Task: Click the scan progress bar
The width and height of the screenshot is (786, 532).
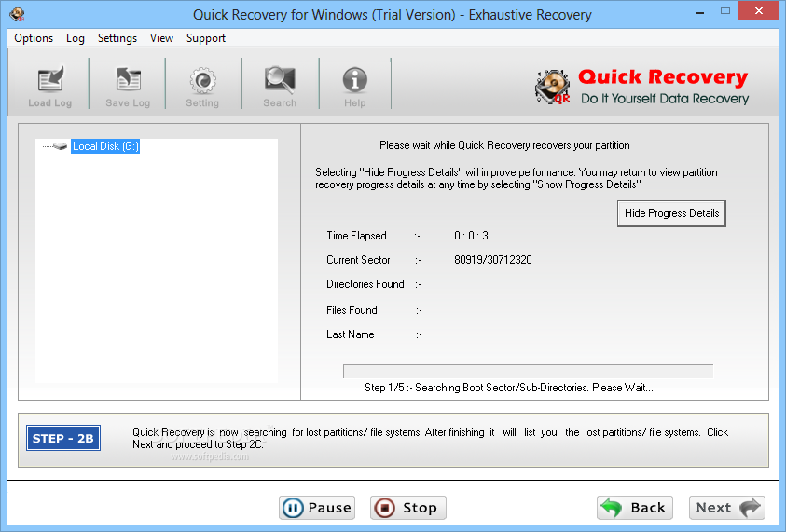Action: (x=528, y=371)
